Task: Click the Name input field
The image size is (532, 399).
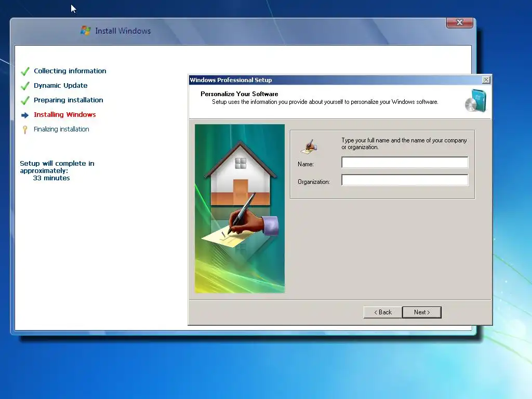Action: point(404,162)
